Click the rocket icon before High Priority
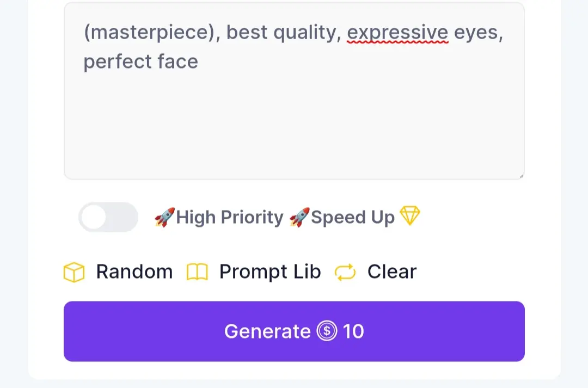This screenshot has height=388, width=588. point(164,217)
